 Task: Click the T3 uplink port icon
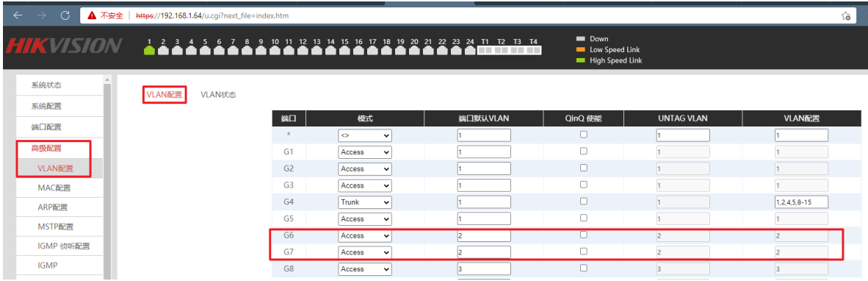coord(517,50)
